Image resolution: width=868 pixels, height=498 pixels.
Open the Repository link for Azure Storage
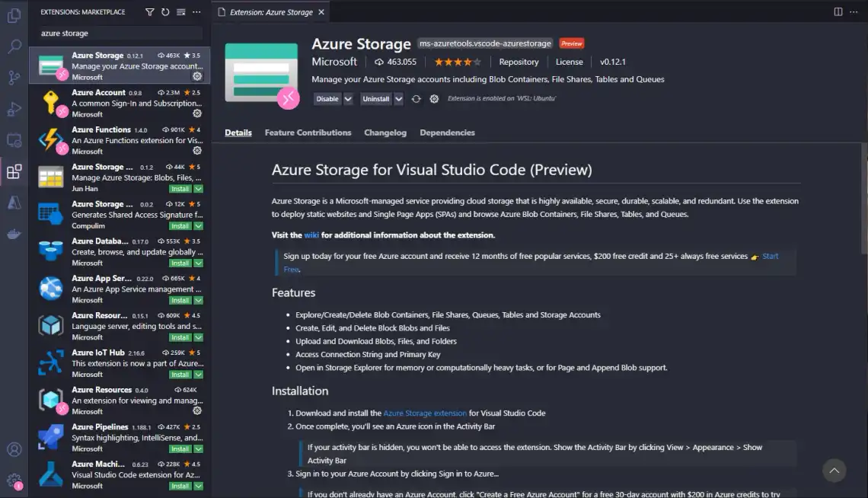point(519,62)
